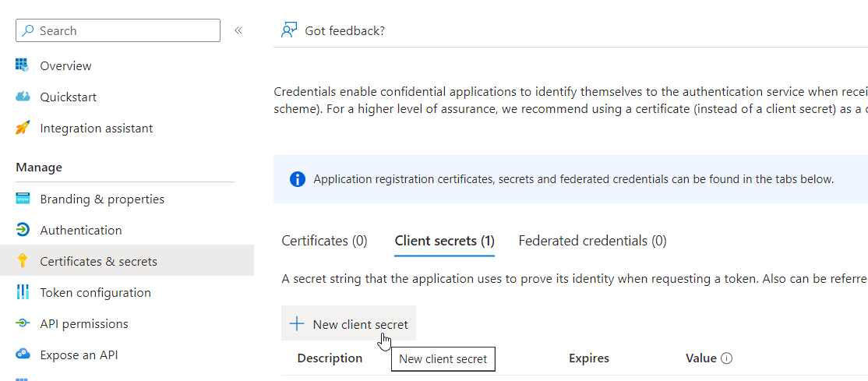
Task: Click the Authentication arrow icon
Action: [x=22, y=230]
